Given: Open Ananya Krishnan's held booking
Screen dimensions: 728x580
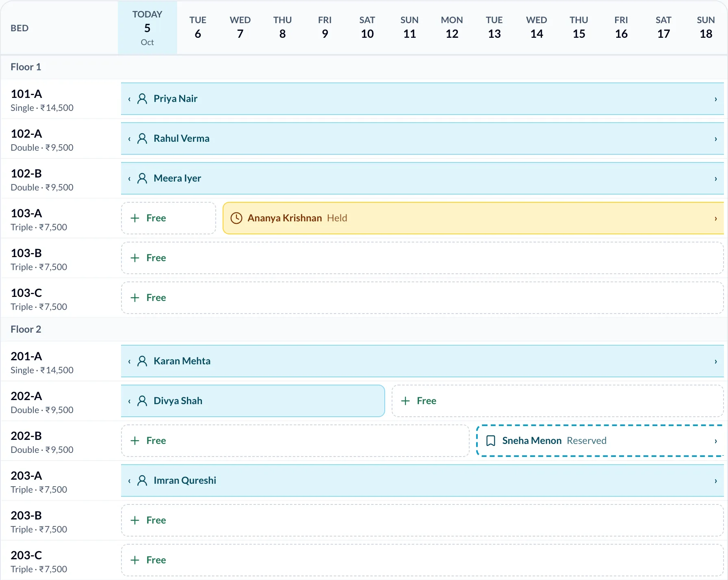Looking at the screenshot, I should pos(473,218).
